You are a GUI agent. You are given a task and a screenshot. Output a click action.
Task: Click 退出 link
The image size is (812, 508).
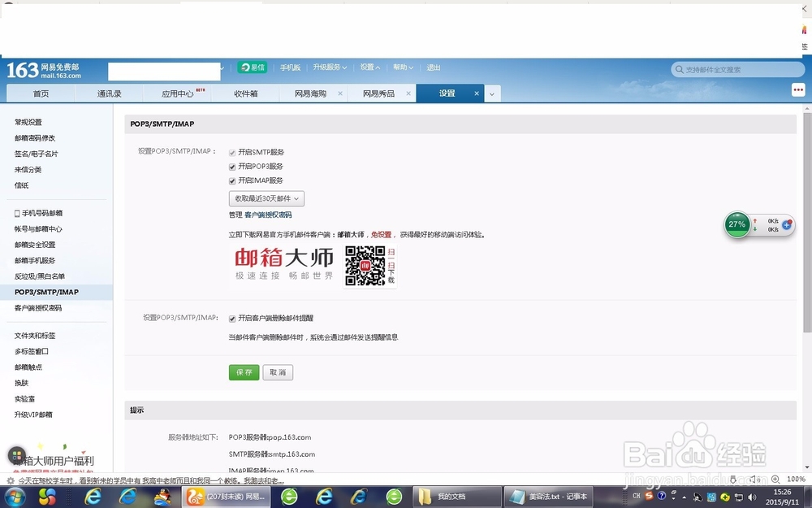434,67
